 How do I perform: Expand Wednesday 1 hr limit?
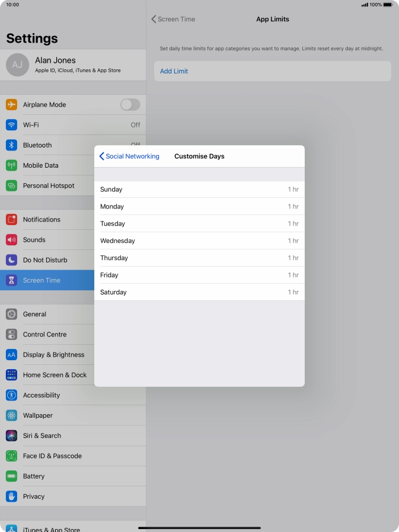(x=199, y=241)
